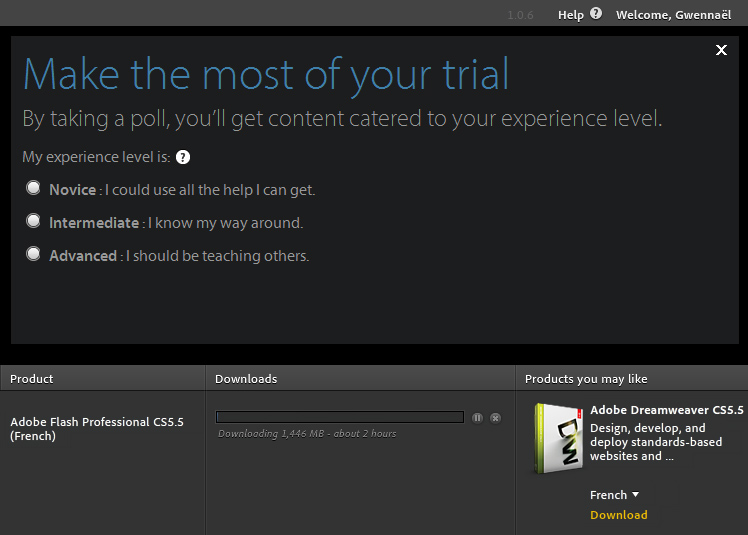Pause the Flash Professional download
The height and width of the screenshot is (535, 748).
[477, 417]
